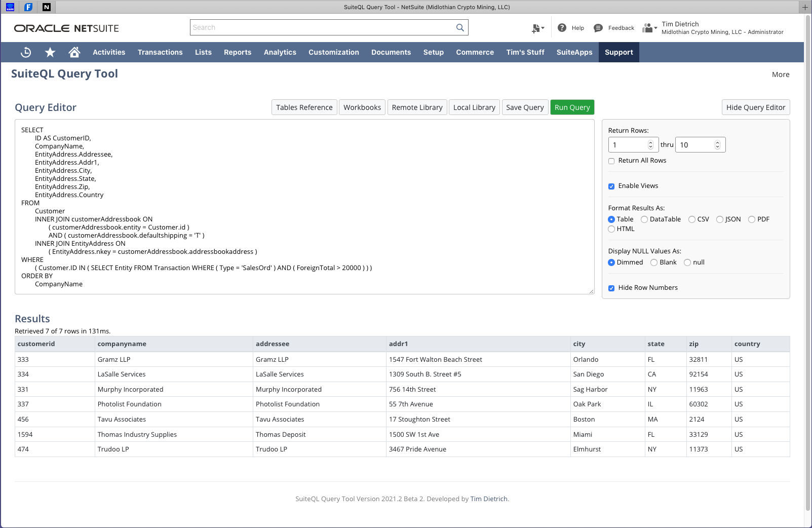Click the search magnifier icon
The height and width of the screenshot is (528, 812).
tap(460, 27)
